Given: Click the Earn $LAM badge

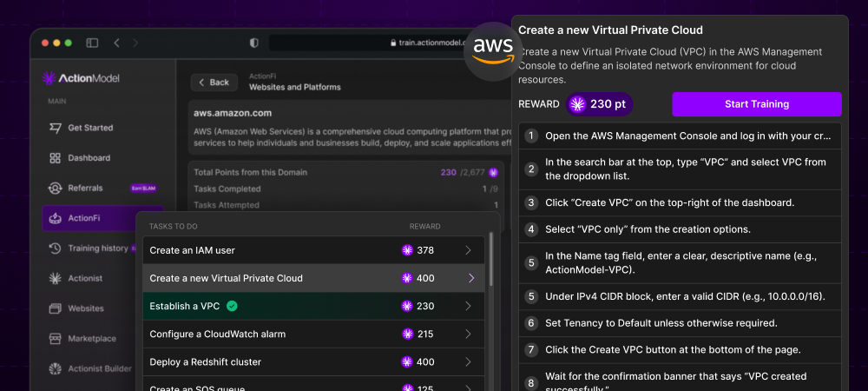Looking at the screenshot, I should [x=143, y=189].
